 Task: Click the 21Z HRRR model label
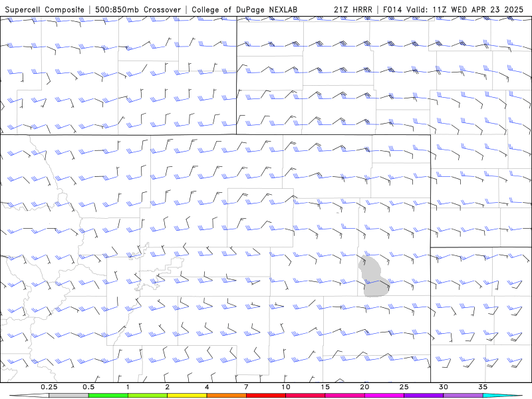click(353, 9)
